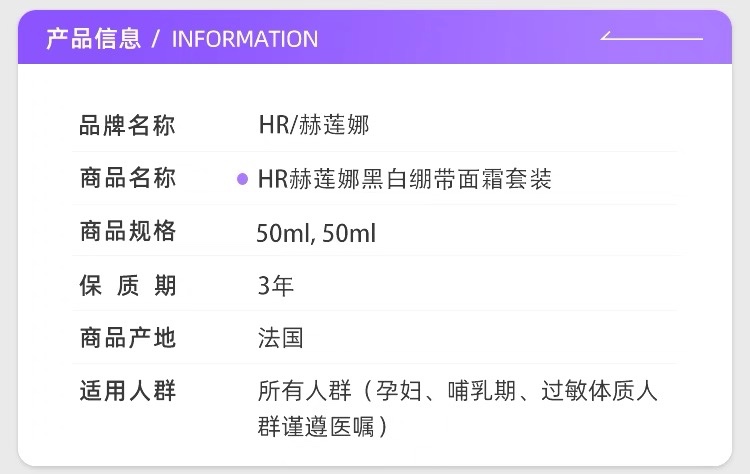Click the INFORMATION header text
The width and height of the screenshot is (750, 474).
pyautogui.click(x=245, y=39)
